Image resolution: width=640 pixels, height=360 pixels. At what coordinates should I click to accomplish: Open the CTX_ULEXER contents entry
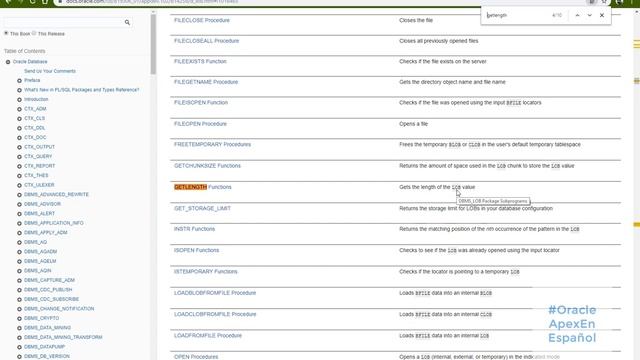pos(39,185)
